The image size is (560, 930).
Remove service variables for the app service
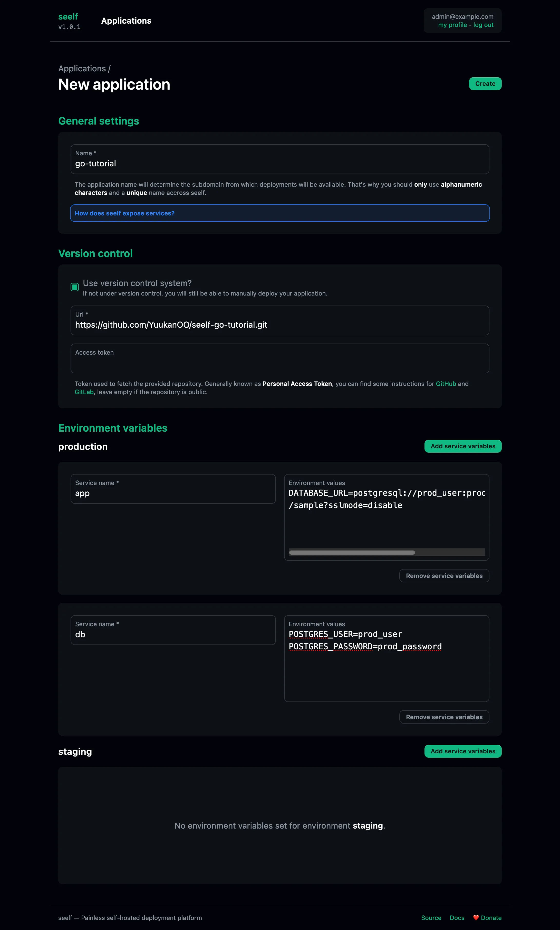click(444, 576)
